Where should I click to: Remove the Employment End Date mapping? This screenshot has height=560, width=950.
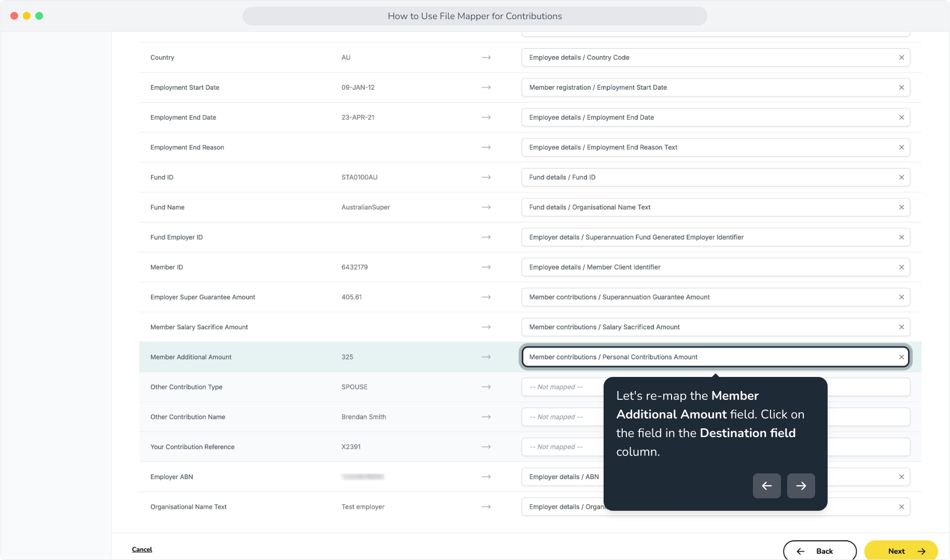[901, 118]
